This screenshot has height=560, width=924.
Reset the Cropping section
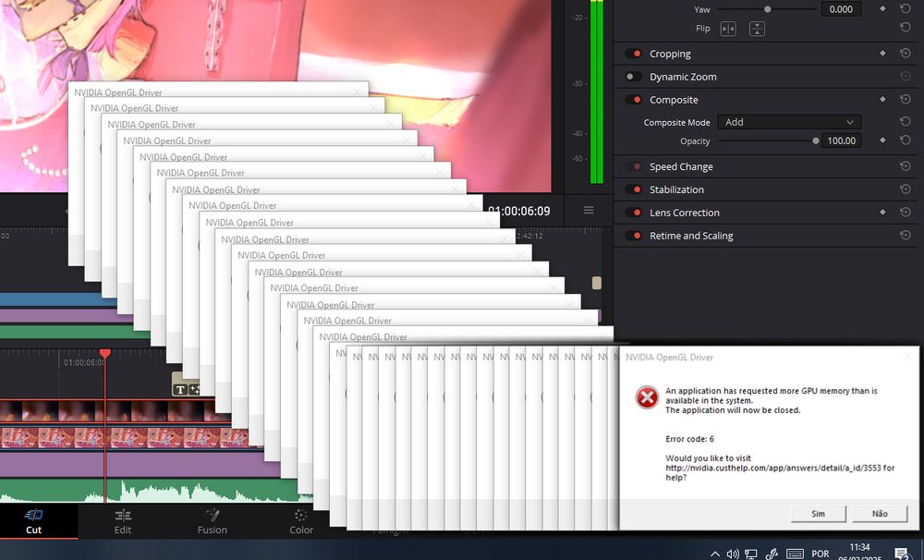click(906, 53)
